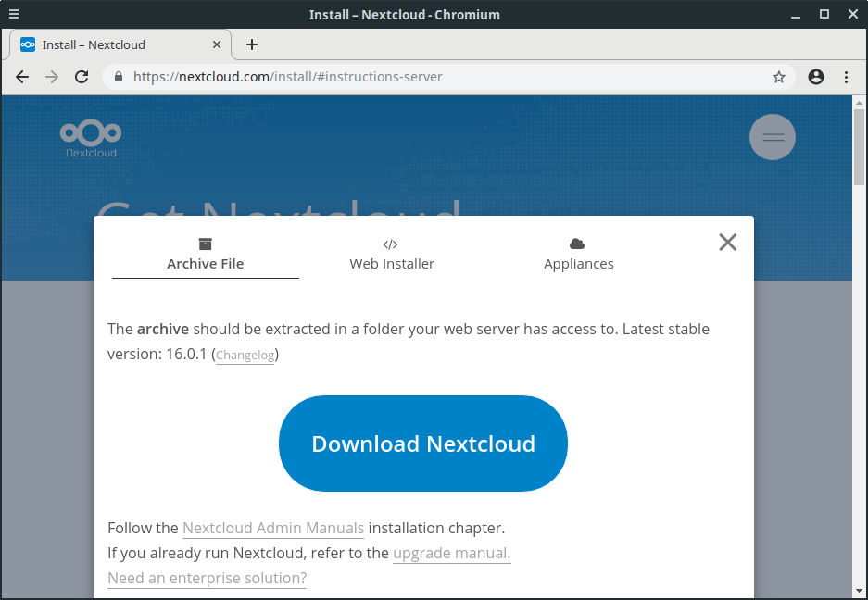This screenshot has width=868, height=600.
Task: Click the Appliances cloud icon
Action: point(577,243)
